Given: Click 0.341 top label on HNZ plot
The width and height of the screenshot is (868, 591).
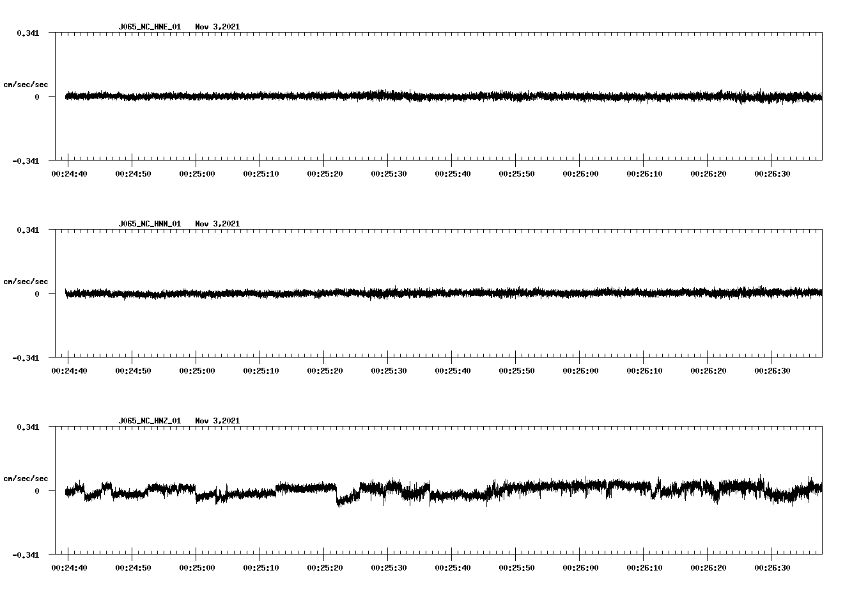Looking at the screenshot, I should click(27, 427).
